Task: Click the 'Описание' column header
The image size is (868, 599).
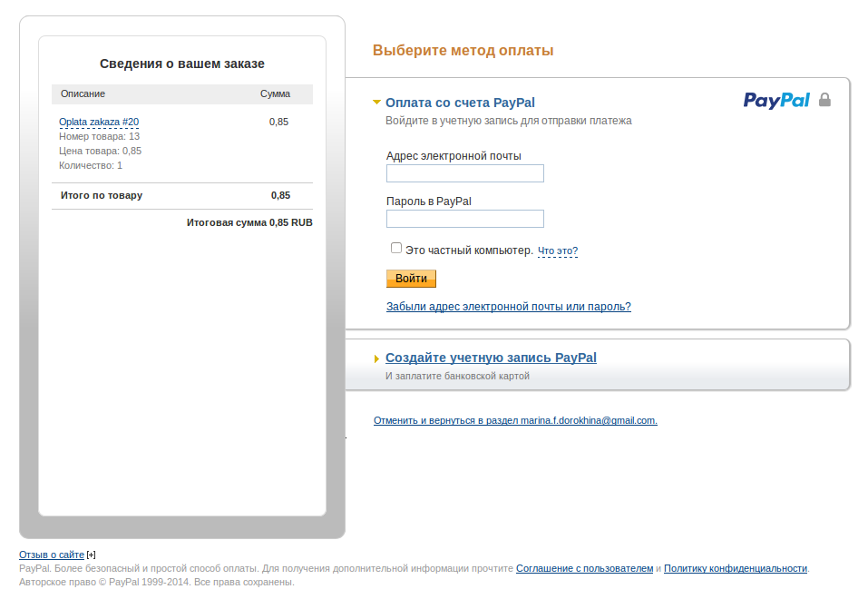Action: 83,93
